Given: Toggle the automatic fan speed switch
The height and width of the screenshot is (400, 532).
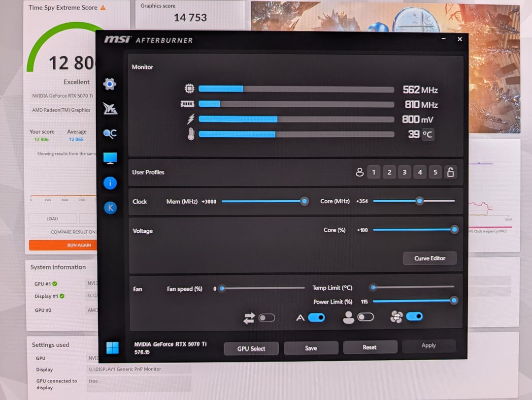Looking at the screenshot, I should click(x=317, y=318).
